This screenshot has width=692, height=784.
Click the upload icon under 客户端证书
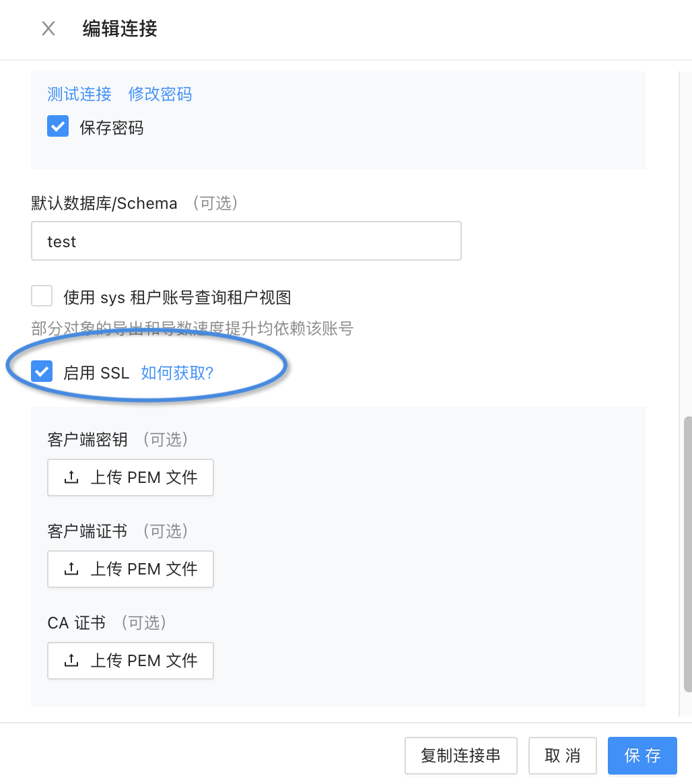coord(71,568)
